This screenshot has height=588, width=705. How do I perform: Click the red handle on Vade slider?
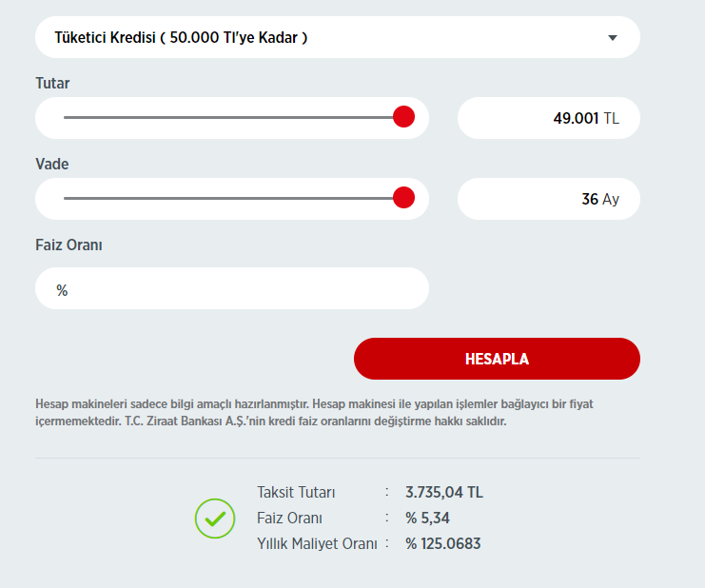[x=404, y=198]
